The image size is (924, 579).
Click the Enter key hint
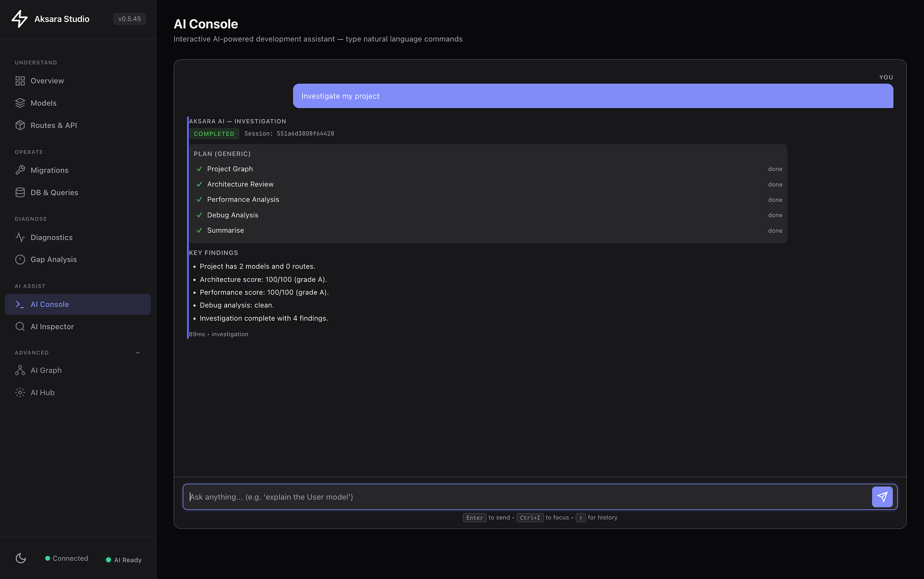pos(475,518)
